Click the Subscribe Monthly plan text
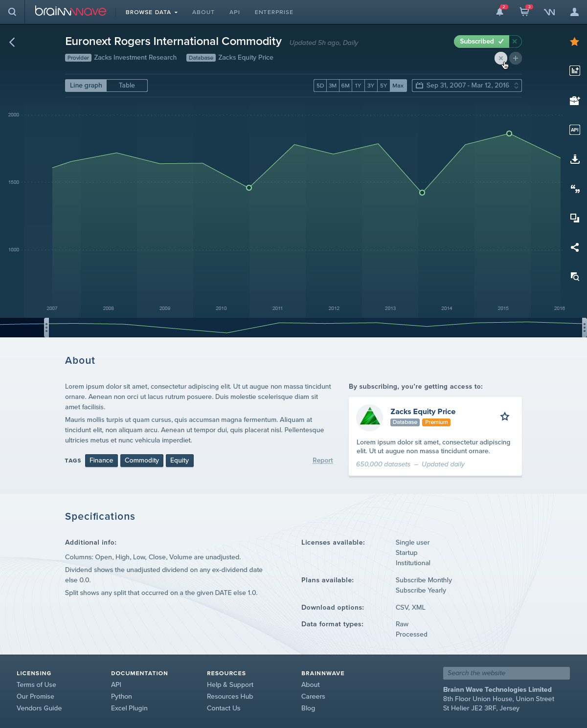 point(424,580)
